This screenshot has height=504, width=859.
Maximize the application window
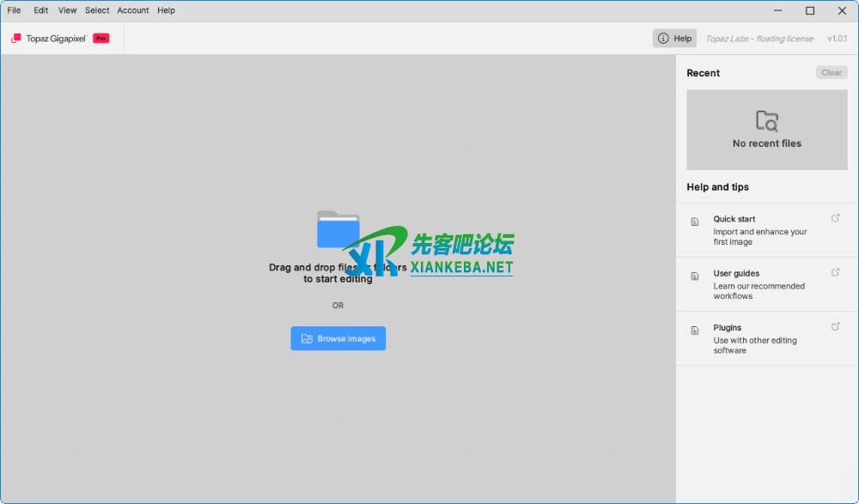pos(810,11)
